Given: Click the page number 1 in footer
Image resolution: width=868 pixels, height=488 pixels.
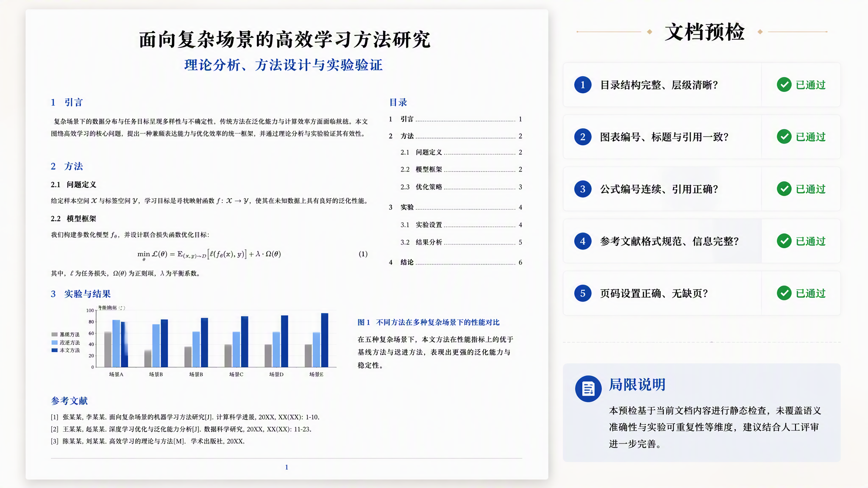Looking at the screenshot, I should point(287,467).
